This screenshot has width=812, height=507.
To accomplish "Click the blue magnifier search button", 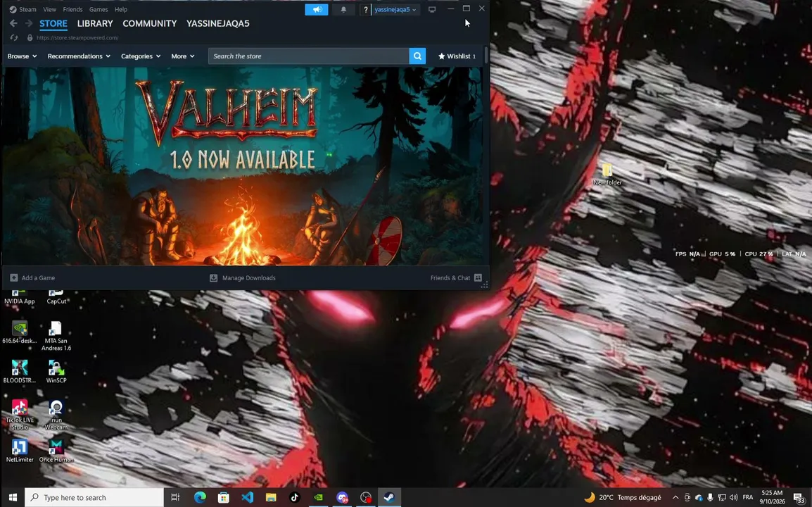I will pyautogui.click(x=417, y=56).
